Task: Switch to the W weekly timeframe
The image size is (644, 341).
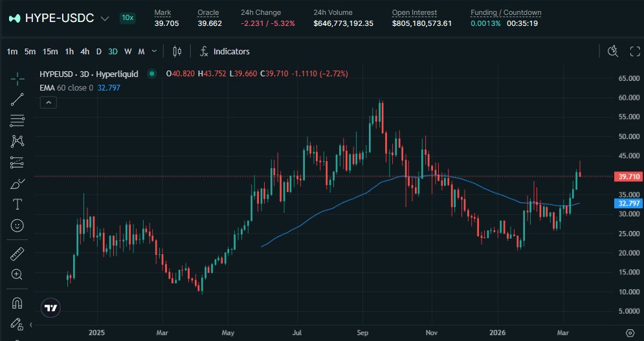Action: click(128, 51)
